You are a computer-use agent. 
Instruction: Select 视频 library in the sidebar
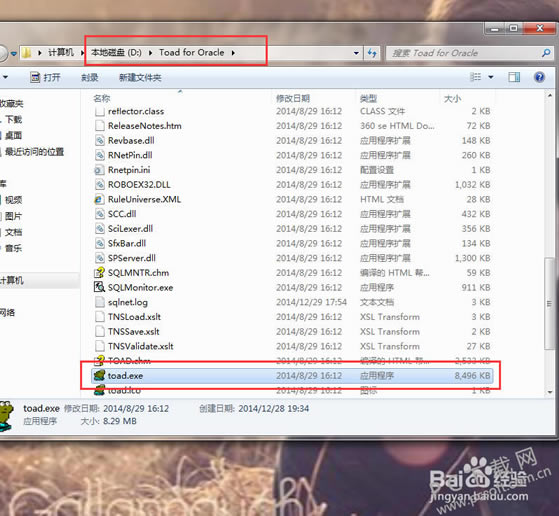(x=13, y=200)
